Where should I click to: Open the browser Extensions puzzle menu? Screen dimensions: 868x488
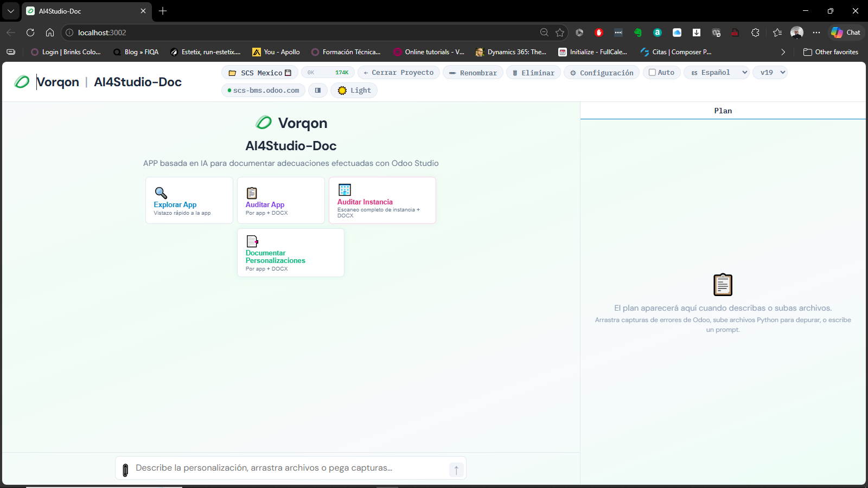click(755, 33)
